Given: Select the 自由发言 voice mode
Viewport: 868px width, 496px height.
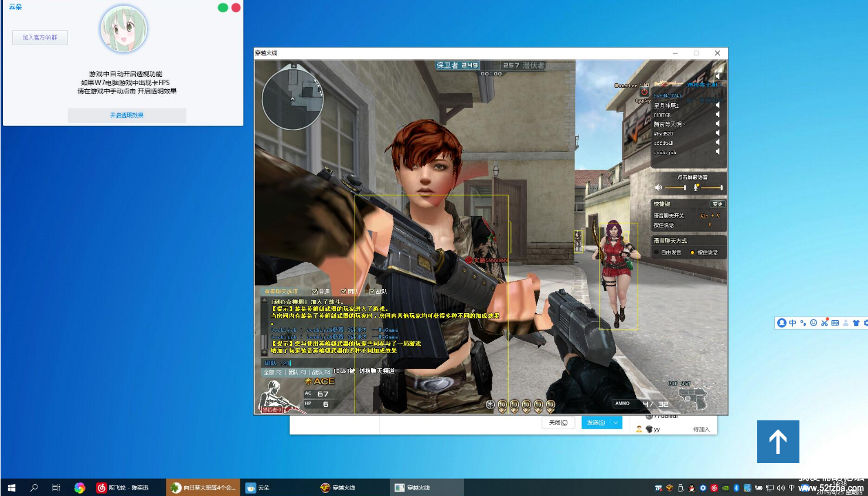Looking at the screenshot, I should click(x=656, y=253).
